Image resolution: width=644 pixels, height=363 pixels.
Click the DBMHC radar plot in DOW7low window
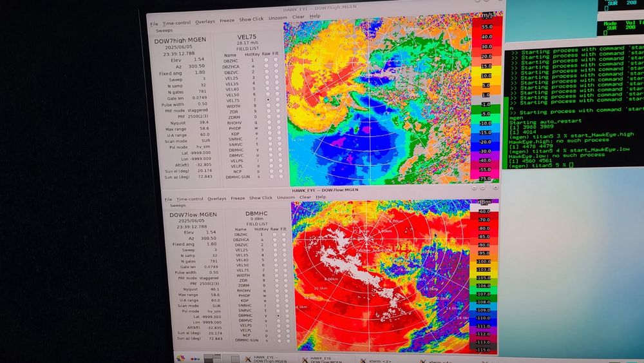[x=381, y=276]
